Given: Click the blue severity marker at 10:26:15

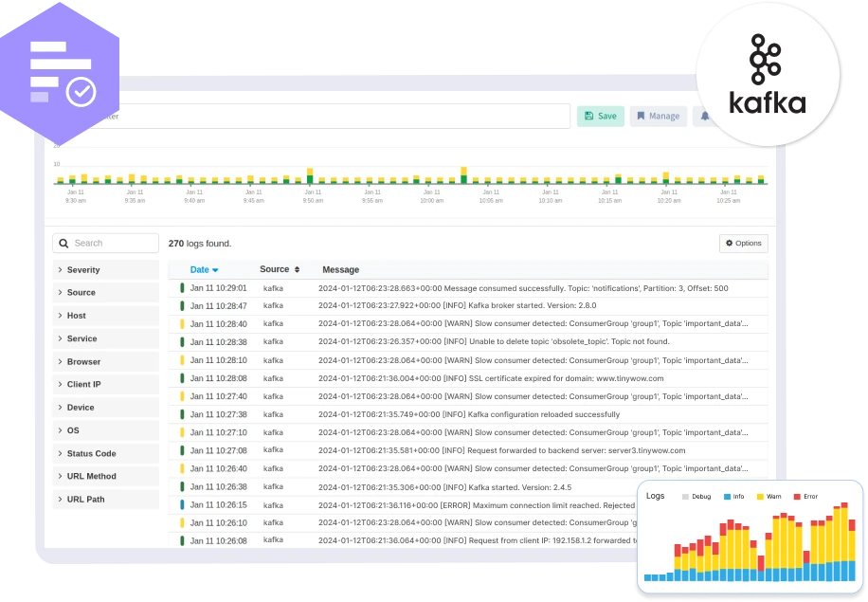Looking at the screenshot, I should (x=182, y=505).
